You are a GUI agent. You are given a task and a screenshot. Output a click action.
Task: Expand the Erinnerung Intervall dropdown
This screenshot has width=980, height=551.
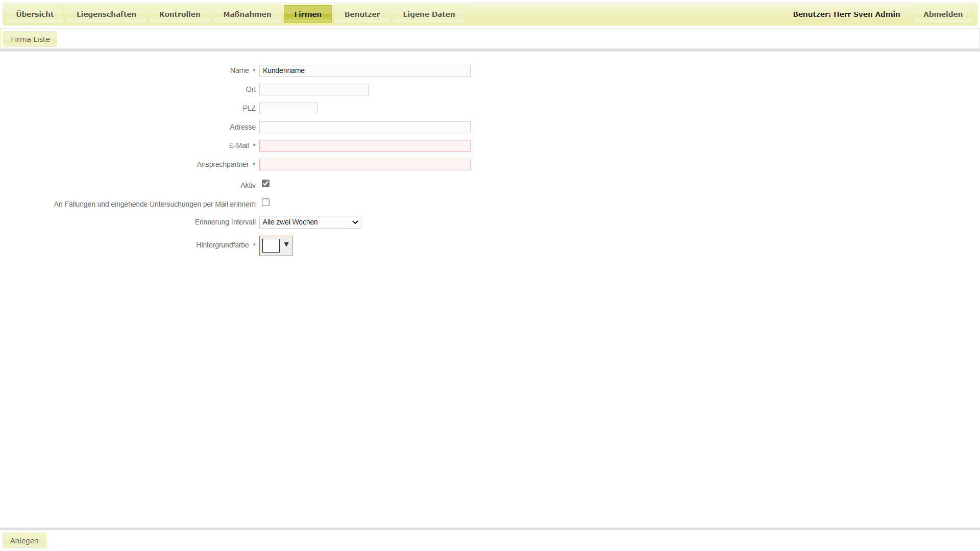pos(310,222)
